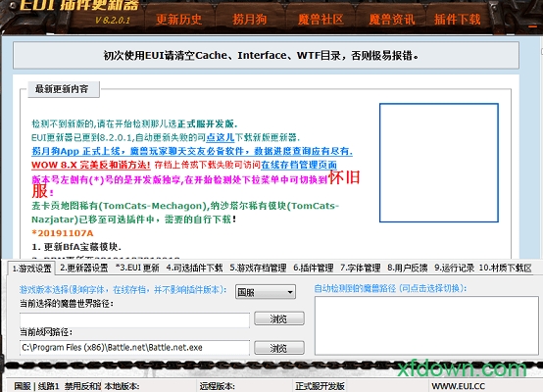The image size is (543, 392).
Task: Click the auto-detected WoW paths list box
Action: tap(426, 325)
